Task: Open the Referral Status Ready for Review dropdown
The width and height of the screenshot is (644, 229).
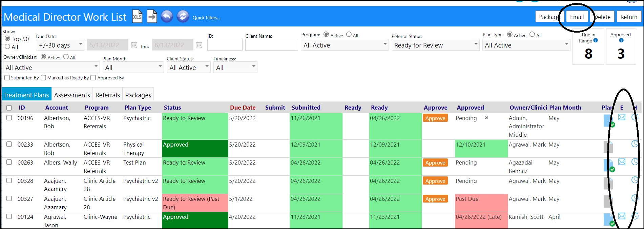Action: point(435,45)
